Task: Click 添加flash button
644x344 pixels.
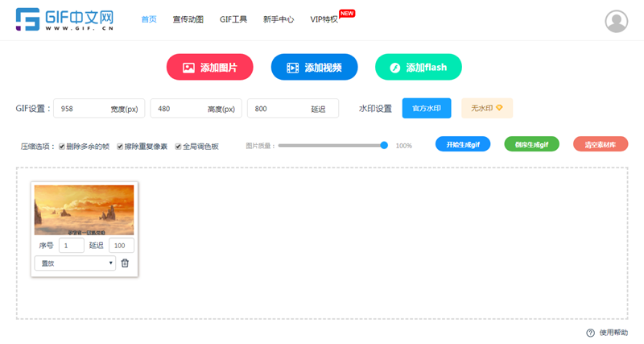Action: pyautogui.click(x=418, y=67)
